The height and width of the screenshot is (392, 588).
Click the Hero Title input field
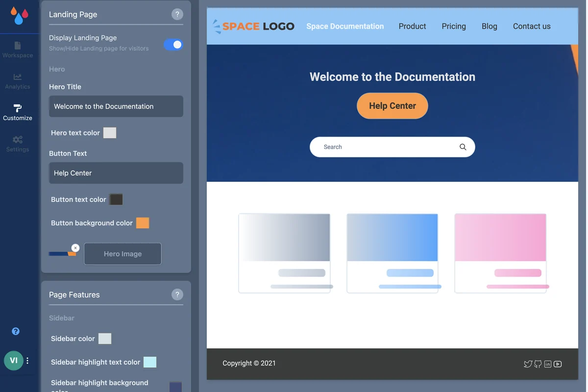coord(116,106)
